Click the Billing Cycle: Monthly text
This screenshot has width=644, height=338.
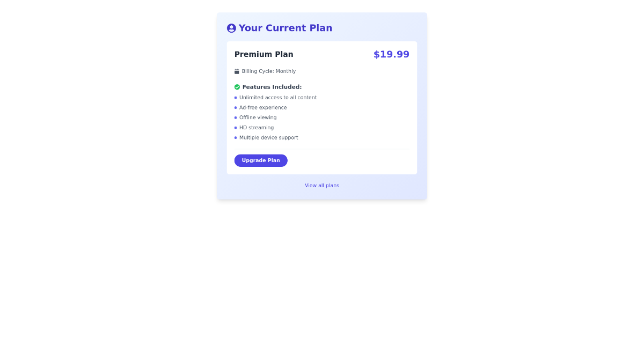pos(268,71)
